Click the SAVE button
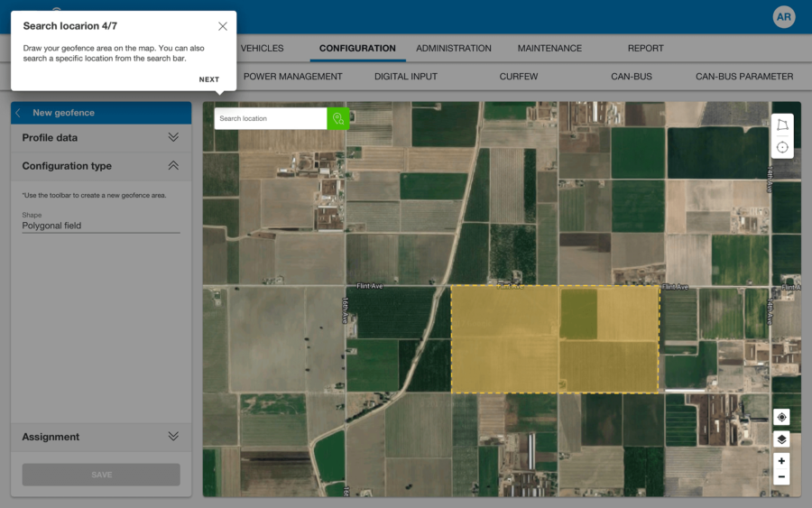Viewport: 812px width, 508px height. click(101, 475)
